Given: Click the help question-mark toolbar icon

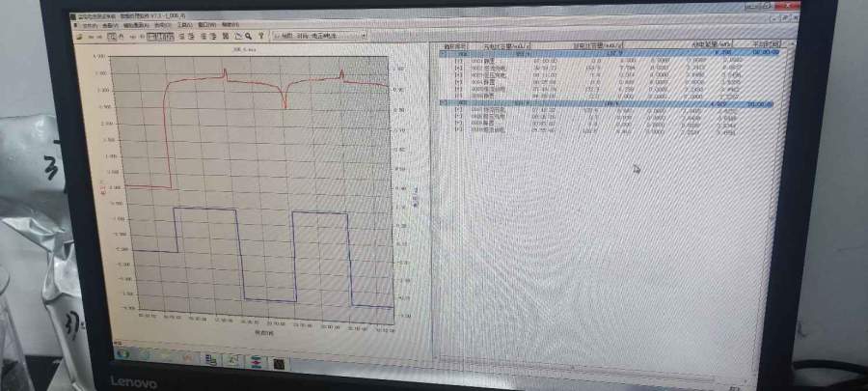Looking at the screenshot, I should (260, 36).
